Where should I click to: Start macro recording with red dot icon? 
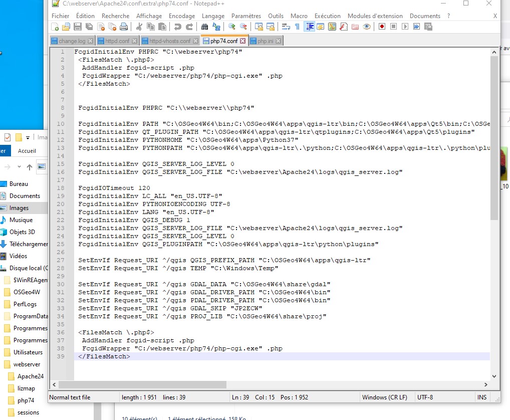point(382,27)
